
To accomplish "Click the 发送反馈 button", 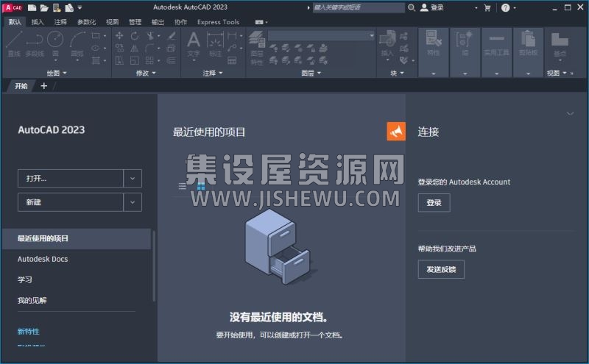I will pos(441,269).
